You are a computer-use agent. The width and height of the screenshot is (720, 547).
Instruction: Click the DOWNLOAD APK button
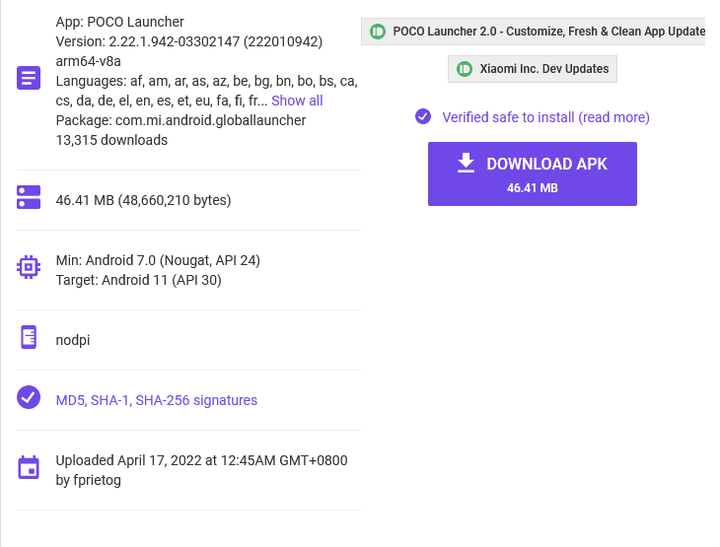(x=532, y=174)
